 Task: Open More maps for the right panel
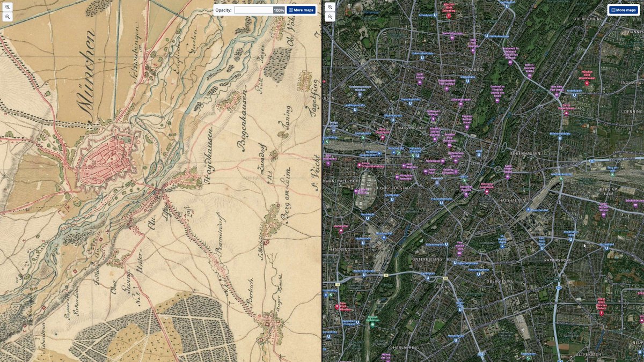click(x=624, y=10)
